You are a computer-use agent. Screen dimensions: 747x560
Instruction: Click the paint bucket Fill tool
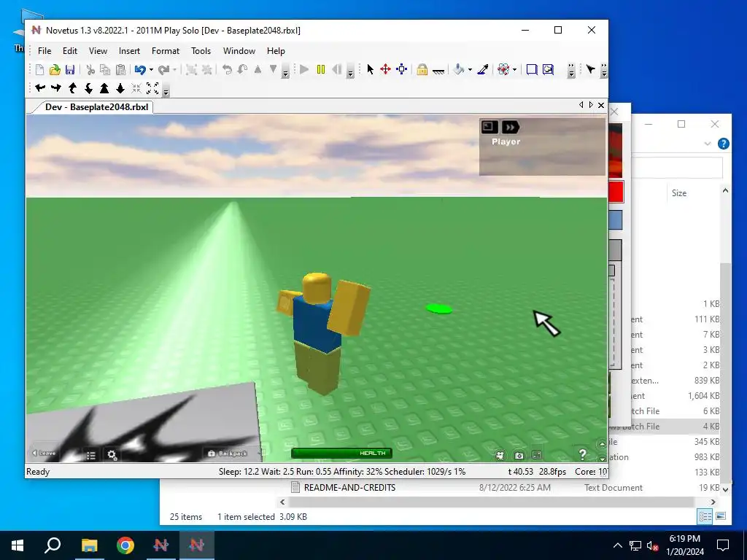458,69
